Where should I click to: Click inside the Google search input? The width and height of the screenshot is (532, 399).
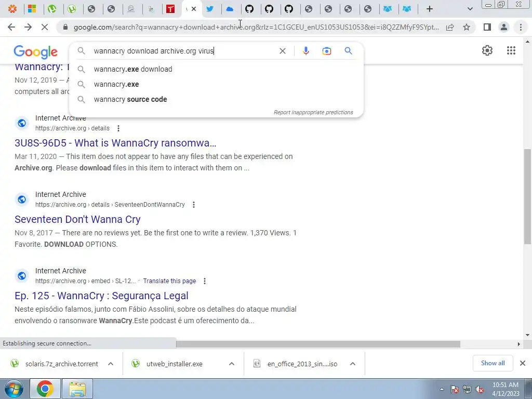(x=183, y=51)
